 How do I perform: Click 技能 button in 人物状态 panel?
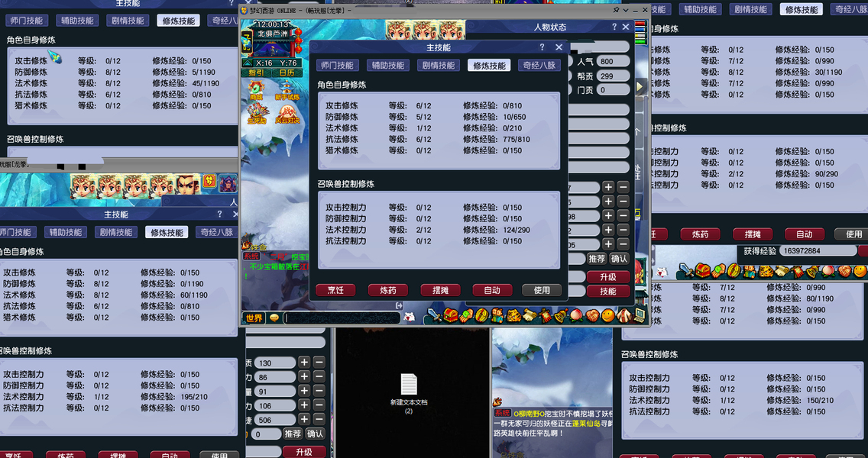point(608,291)
